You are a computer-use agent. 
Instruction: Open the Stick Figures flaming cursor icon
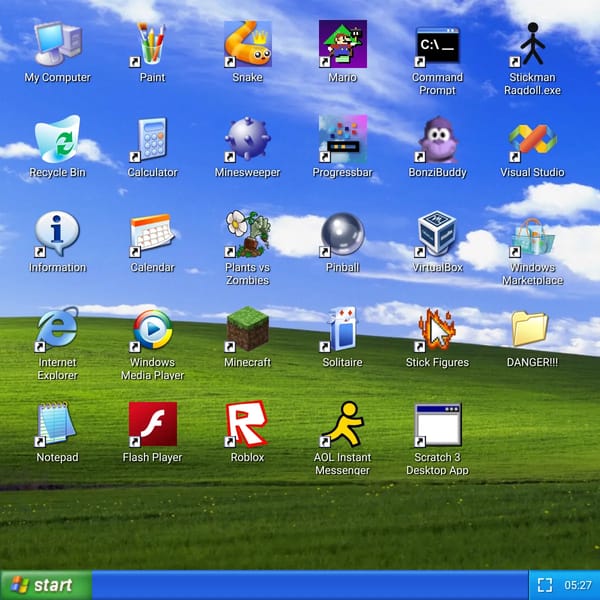[437, 330]
